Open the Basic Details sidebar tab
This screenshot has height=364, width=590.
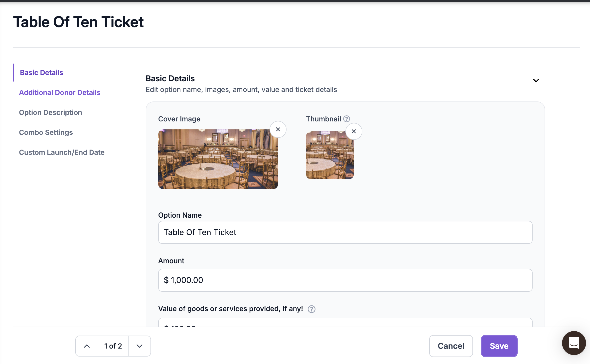click(41, 73)
